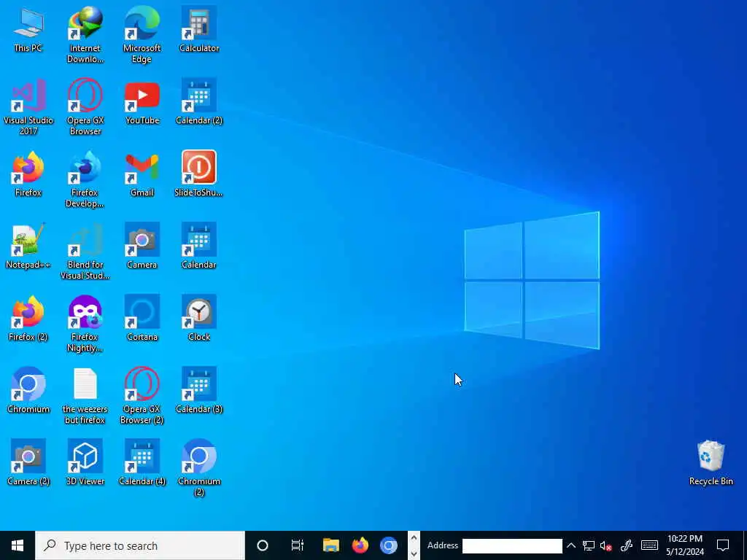
Task: Select the Visual Studio 2017 shortcut
Action: [x=28, y=107]
